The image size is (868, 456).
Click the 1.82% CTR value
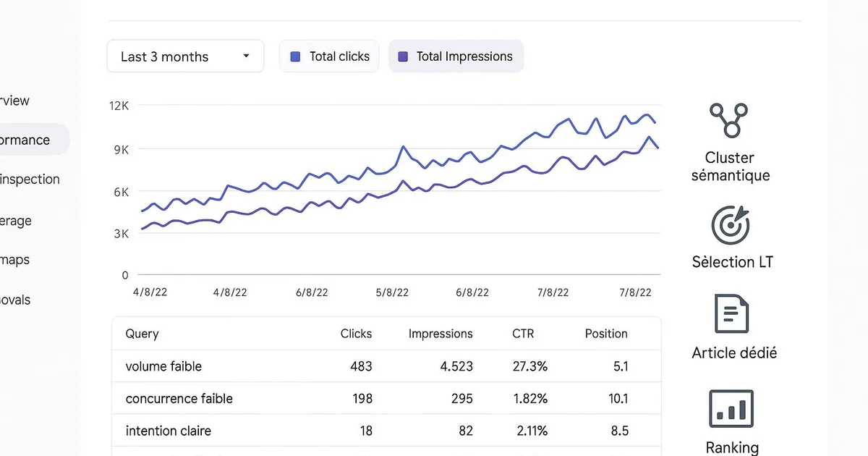tap(530, 398)
